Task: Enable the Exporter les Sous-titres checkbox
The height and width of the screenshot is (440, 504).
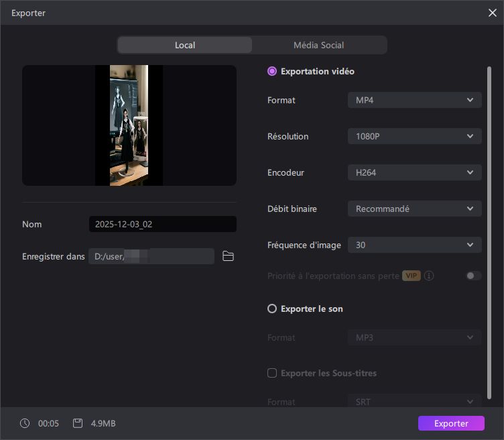Action: pos(272,373)
